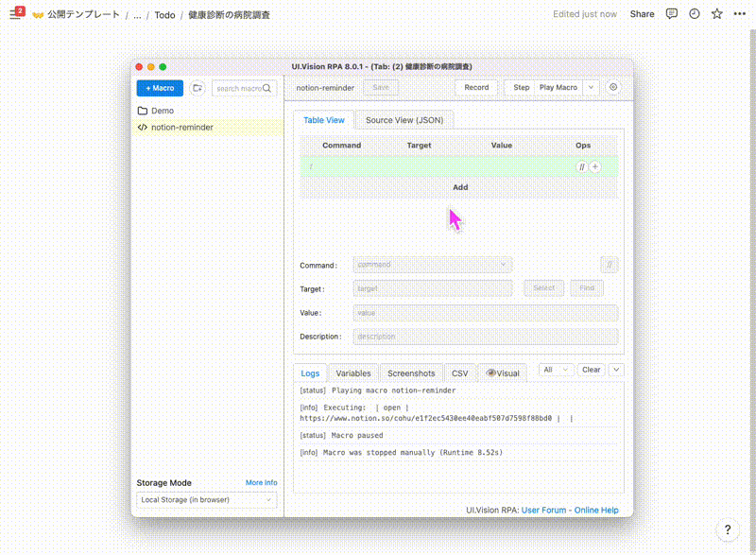
Task: Switch to Source View (JSON) tab
Action: click(x=404, y=120)
